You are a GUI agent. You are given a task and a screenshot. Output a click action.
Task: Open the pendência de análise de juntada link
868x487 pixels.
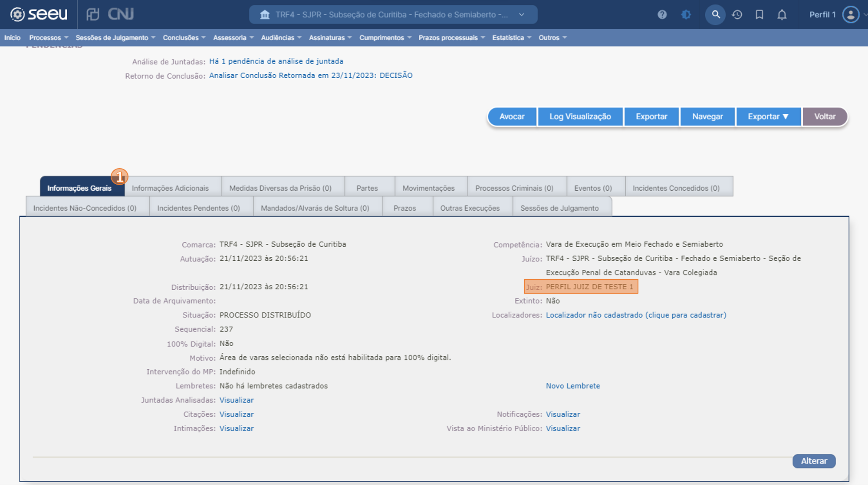[x=276, y=61]
